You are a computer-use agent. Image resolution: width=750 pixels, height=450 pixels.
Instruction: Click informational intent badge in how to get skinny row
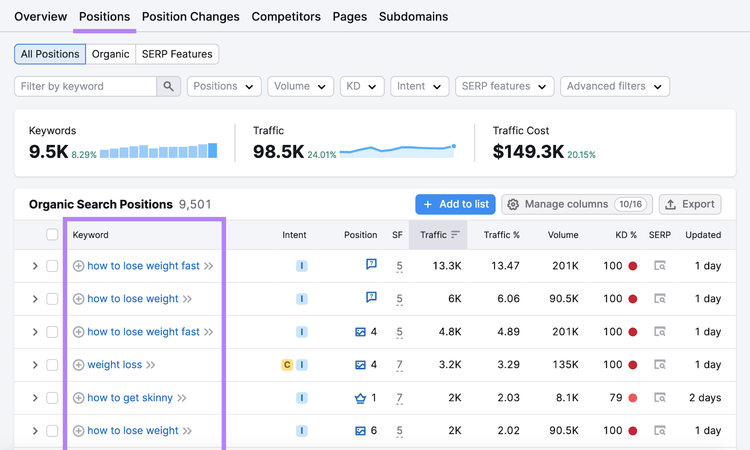coord(301,398)
